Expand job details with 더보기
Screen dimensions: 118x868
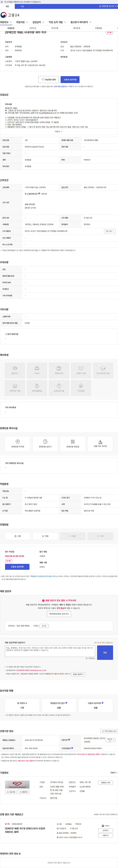click(x=59, y=131)
